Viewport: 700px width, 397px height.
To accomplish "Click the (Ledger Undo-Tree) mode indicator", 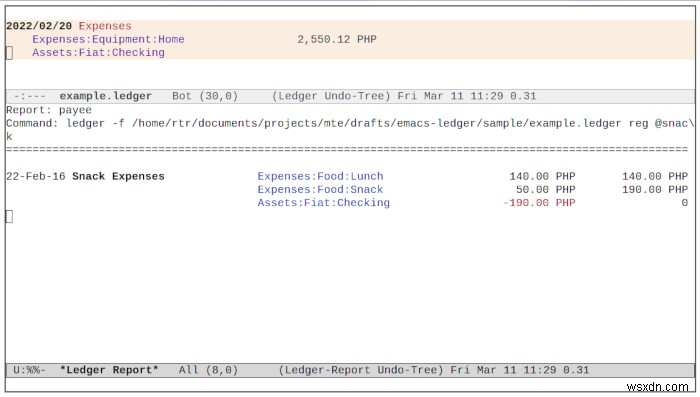I will coord(331,96).
